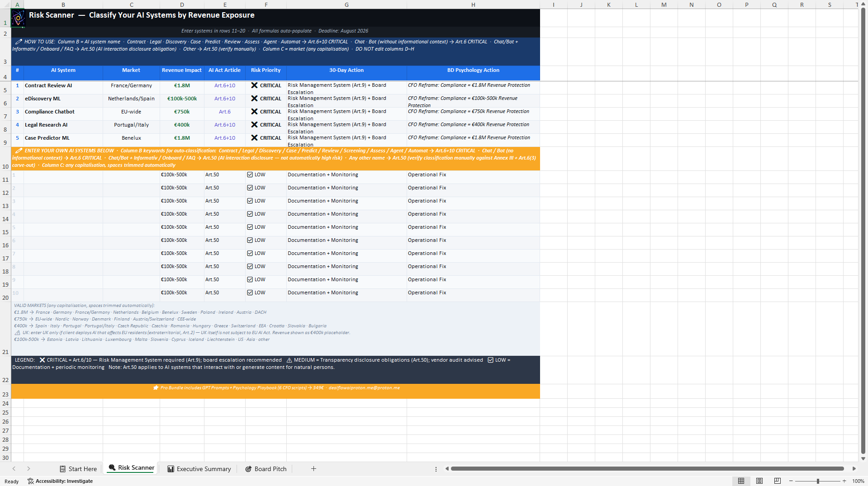Select column M header
The height and width of the screenshot is (486, 868).
point(664,5)
